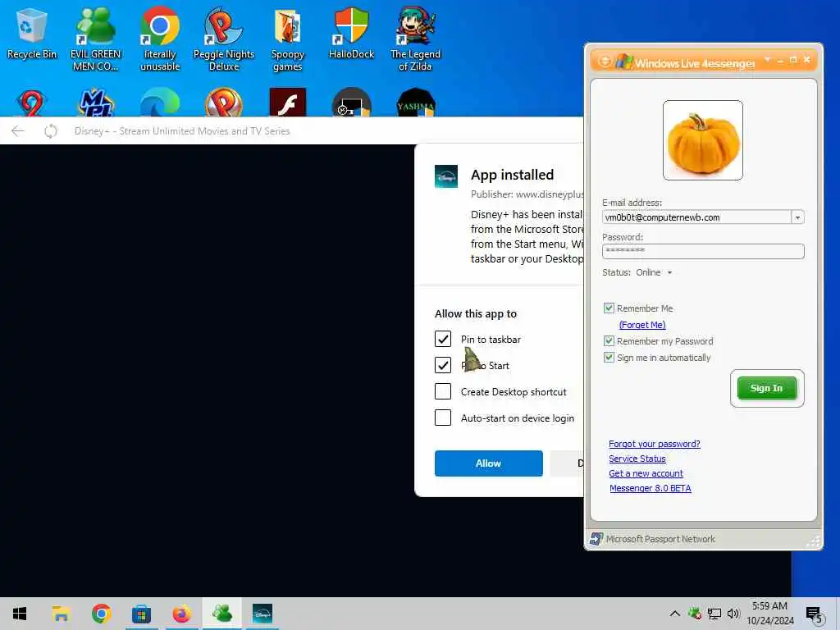Click the Password field in Messenger
This screenshot has height=630, width=840.
click(703, 251)
